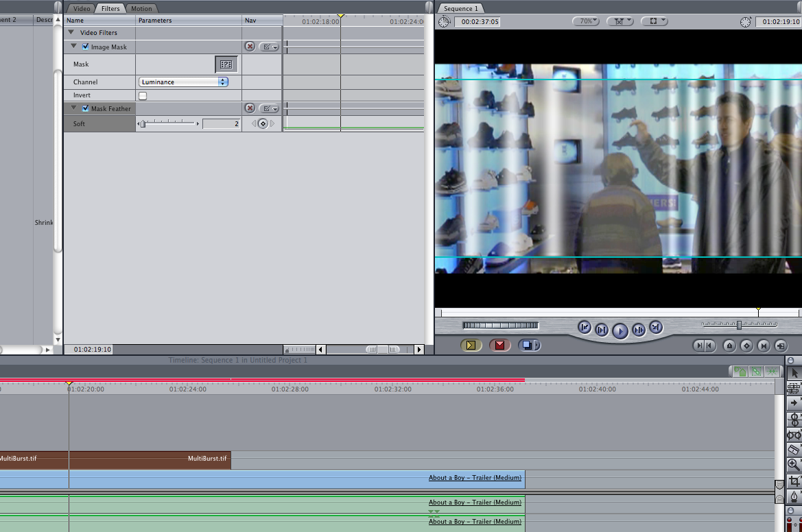The height and width of the screenshot is (532, 802).
Task: Open Image Mask keyframe options dropdown
Action: click(x=269, y=47)
